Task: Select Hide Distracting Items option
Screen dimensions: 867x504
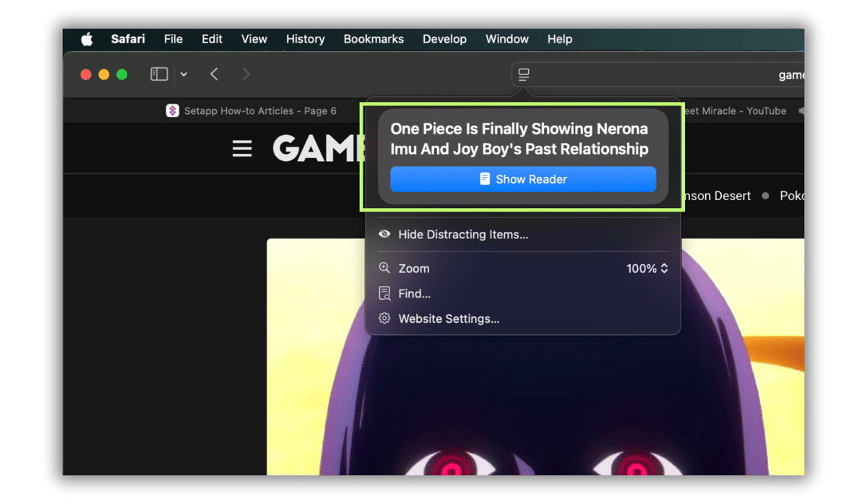Action: point(462,235)
